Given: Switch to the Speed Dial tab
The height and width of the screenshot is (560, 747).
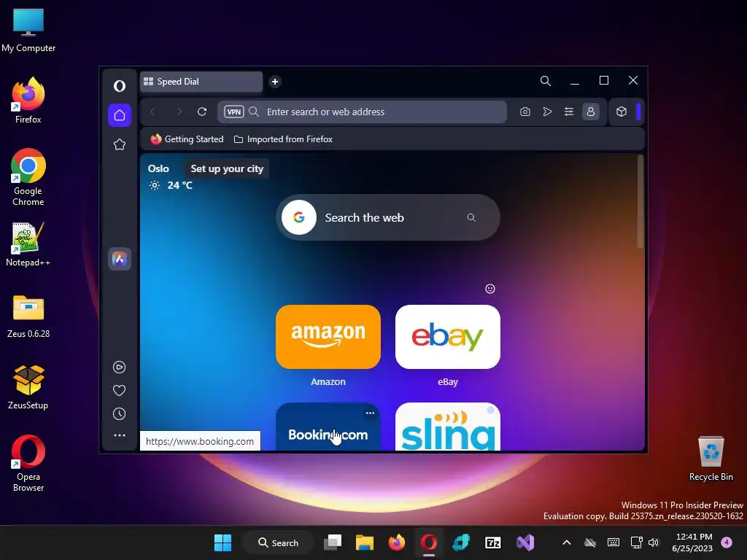Looking at the screenshot, I should [201, 82].
